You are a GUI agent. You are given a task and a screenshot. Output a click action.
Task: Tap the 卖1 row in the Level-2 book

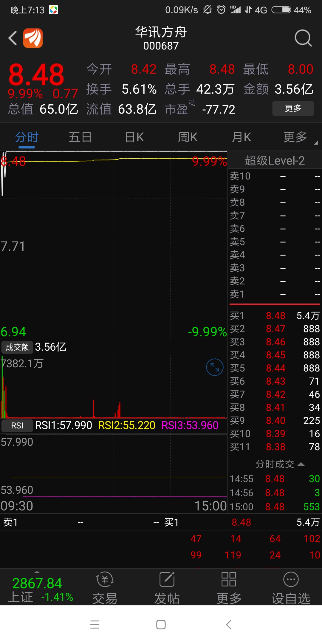pyautogui.click(x=275, y=294)
